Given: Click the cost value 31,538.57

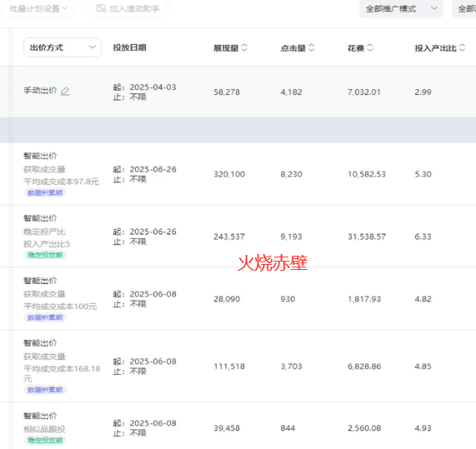Looking at the screenshot, I should pos(367,237).
